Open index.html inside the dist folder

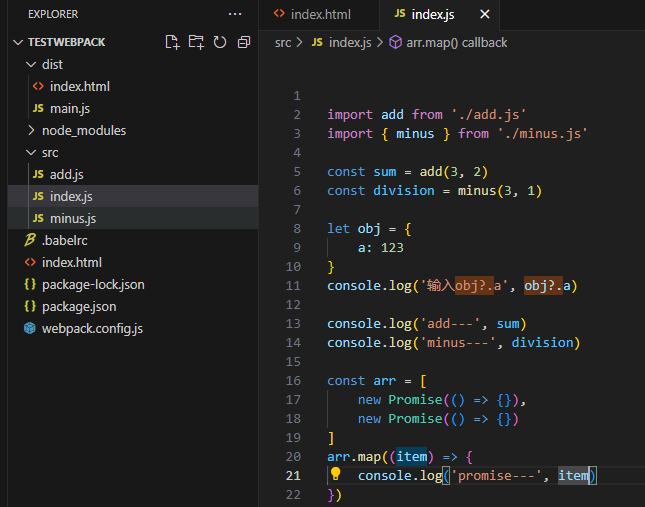coord(133,86)
